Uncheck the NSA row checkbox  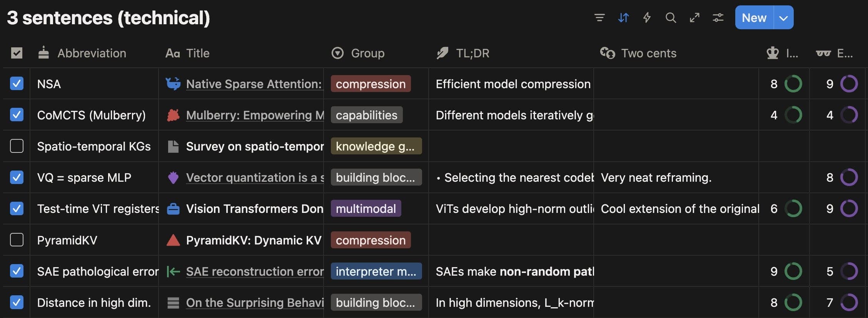click(x=16, y=84)
